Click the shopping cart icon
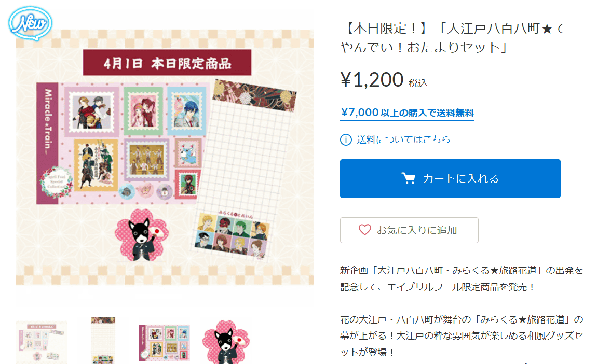 click(408, 178)
